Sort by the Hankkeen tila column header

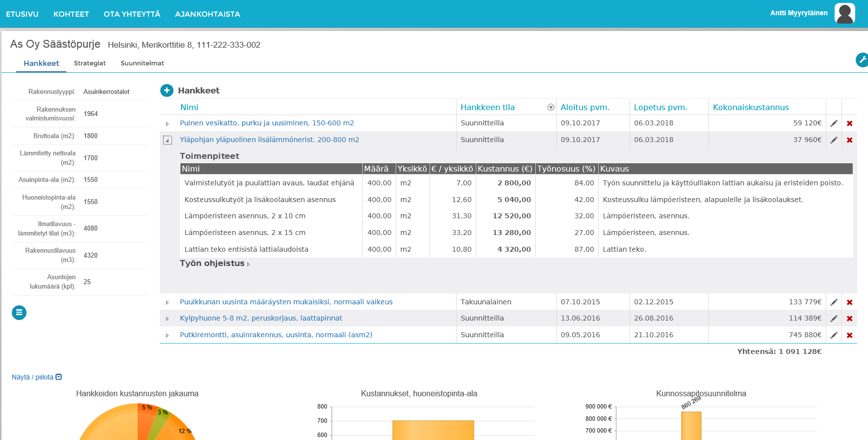[488, 107]
